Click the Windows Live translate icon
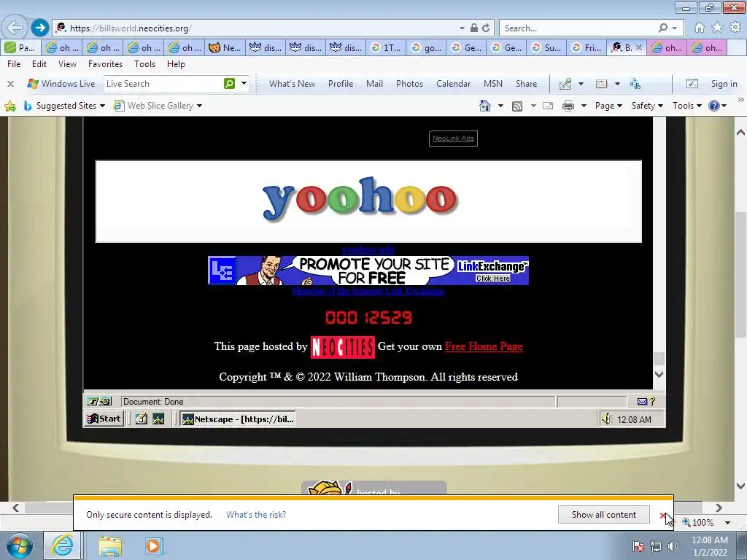This screenshot has width=747, height=560. click(635, 84)
